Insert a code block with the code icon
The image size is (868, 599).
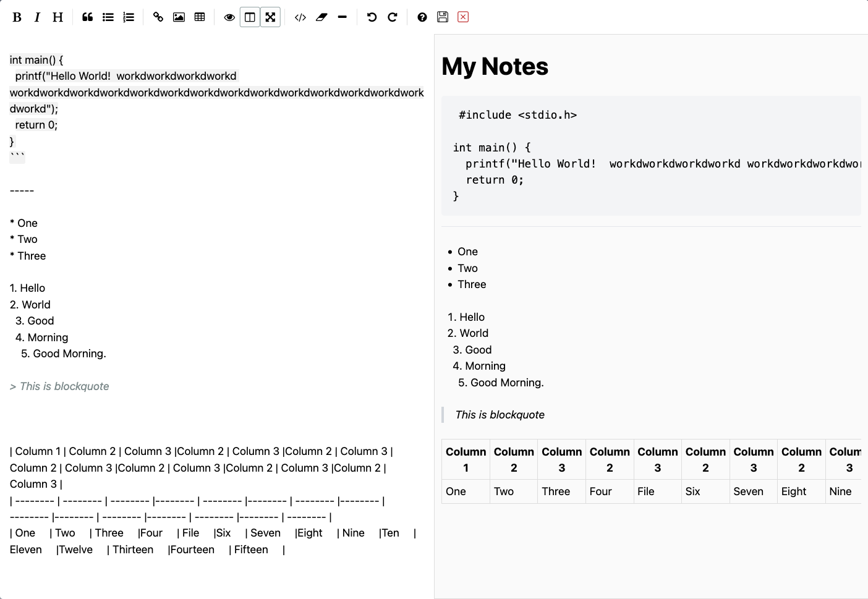[x=300, y=17]
